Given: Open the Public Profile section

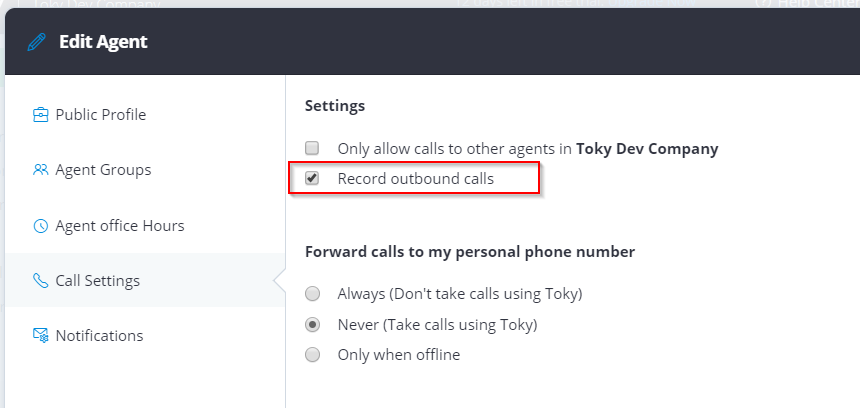Looking at the screenshot, I should coord(100,115).
